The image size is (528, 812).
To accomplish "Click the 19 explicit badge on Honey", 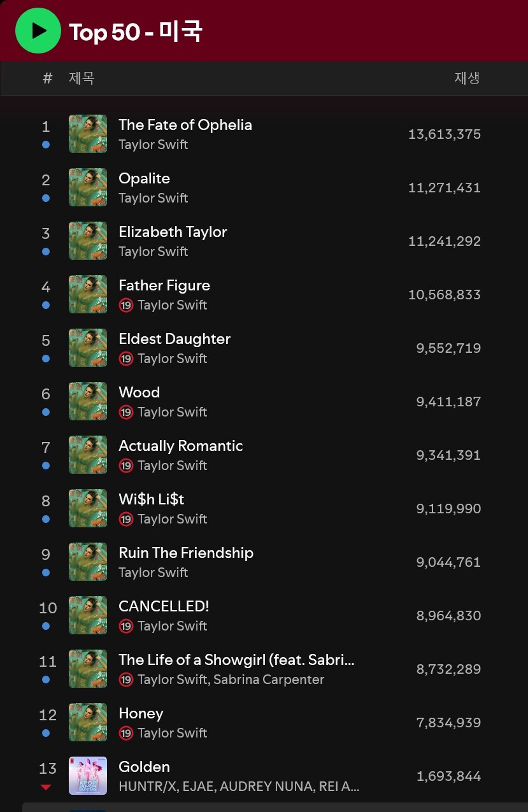I will 126,733.
